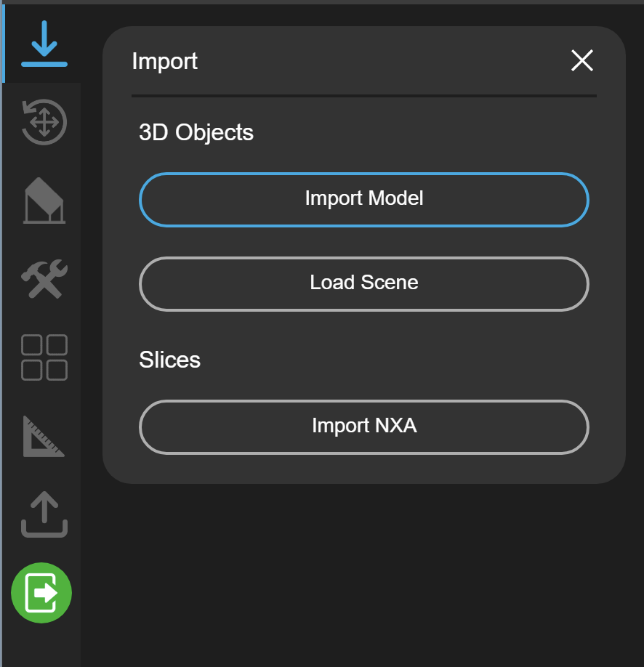Open the Export upload-arrow sidebar icon

click(44, 514)
